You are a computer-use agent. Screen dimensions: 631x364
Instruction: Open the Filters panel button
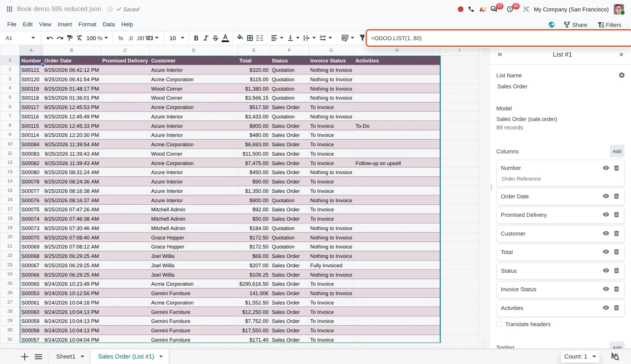pyautogui.click(x=609, y=25)
